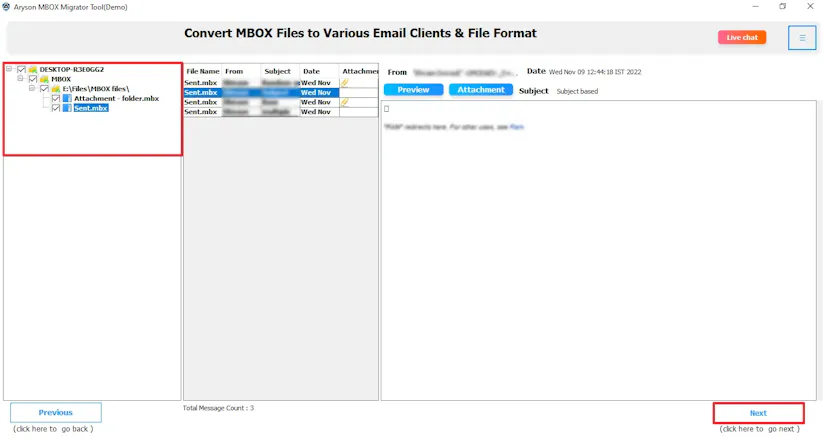The image size is (826, 440).
Task: Uncheck Attachment - folder.mbx checkbox
Action: [x=56, y=99]
